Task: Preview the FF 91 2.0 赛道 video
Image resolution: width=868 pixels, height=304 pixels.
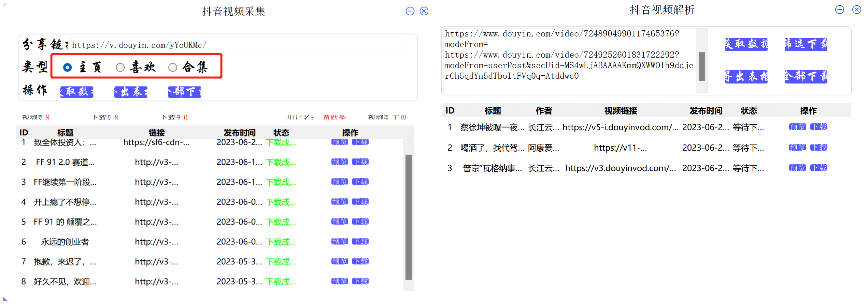Action: pos(339,162)
